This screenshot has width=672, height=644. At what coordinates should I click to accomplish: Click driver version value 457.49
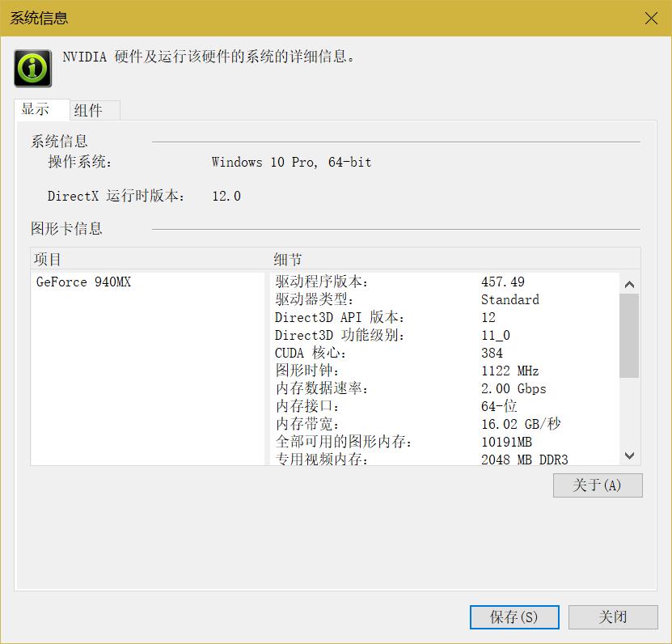[503, 282]
